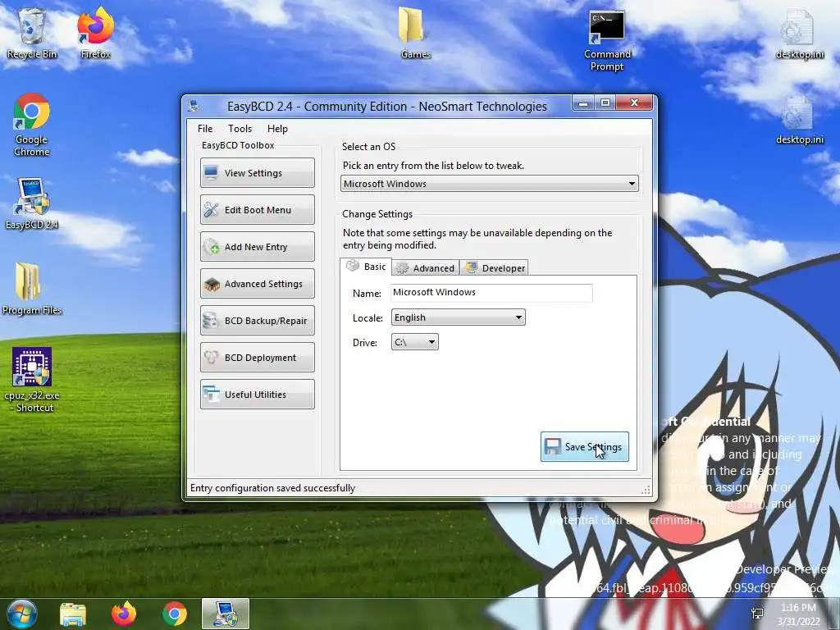Click the chip icon on Advanced Settings
The width and height of the screenshot is (840, 630).
[x=212, y=284]
